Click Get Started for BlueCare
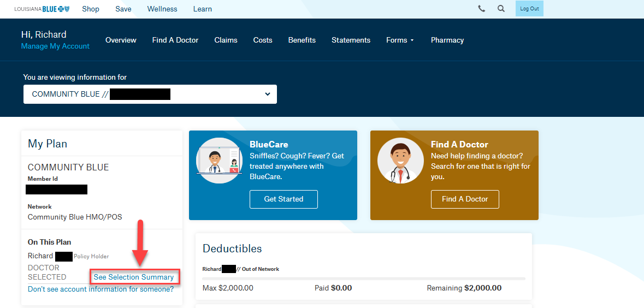The height and width of the screenshot is (308, 644). coord(283,199)
